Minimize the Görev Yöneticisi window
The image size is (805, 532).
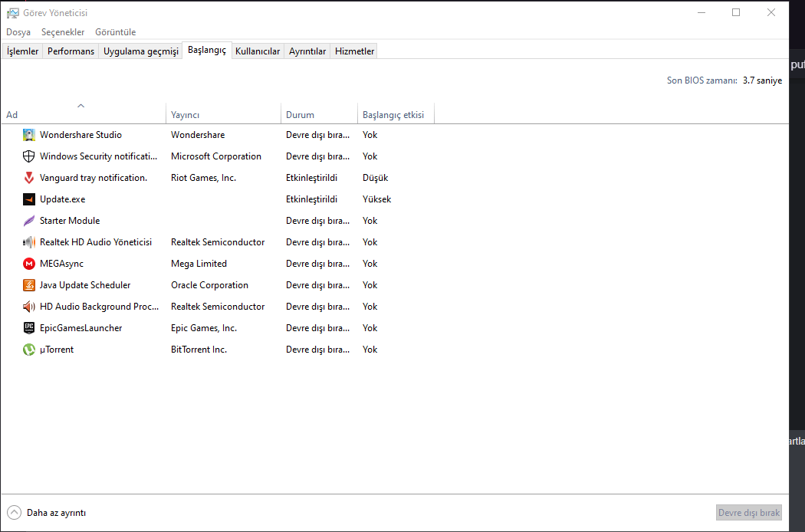pos(701,13)
